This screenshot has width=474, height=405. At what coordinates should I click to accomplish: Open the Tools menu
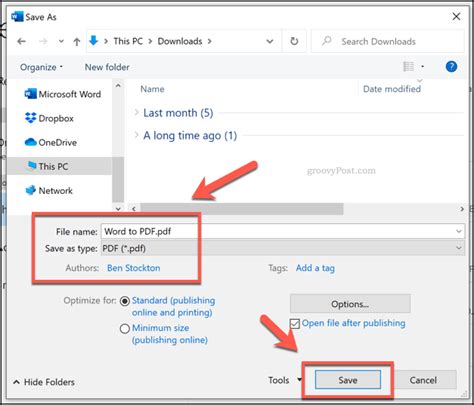(284, 380)
